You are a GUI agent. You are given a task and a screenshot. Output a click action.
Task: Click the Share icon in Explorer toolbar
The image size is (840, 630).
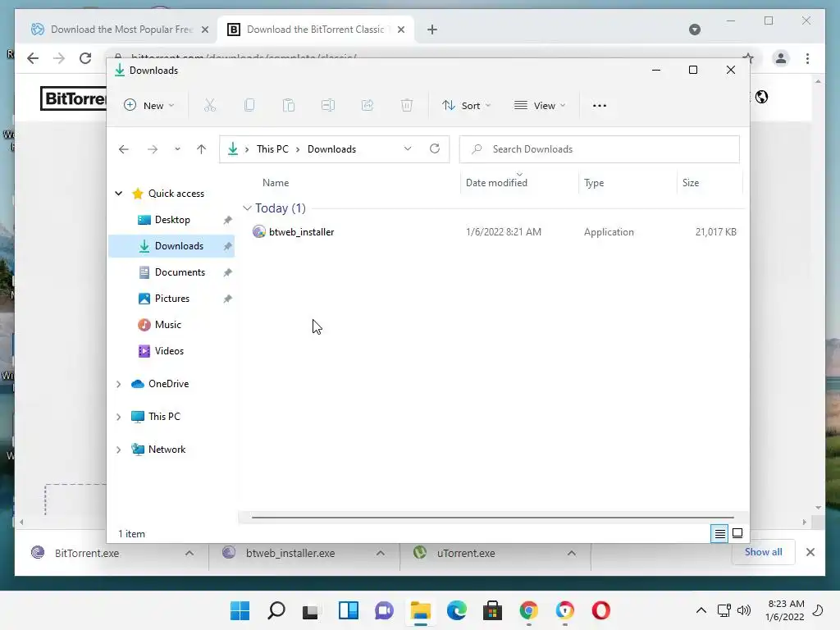pos(367,106)
